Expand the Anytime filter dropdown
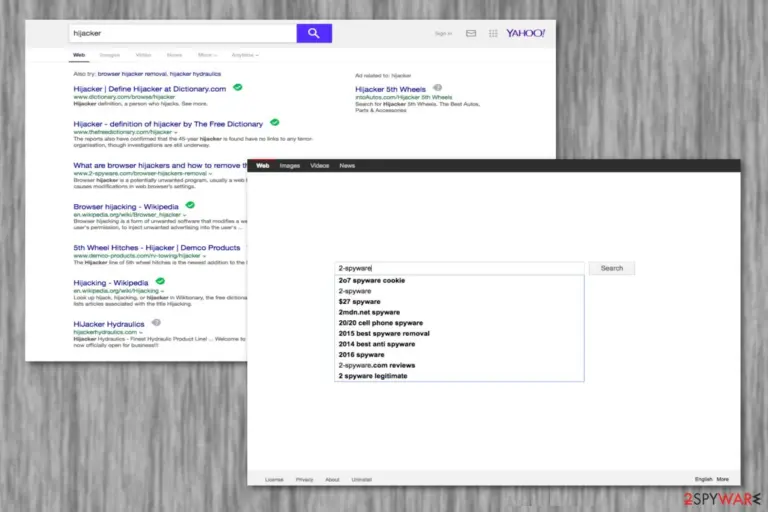 coord(245,55)
